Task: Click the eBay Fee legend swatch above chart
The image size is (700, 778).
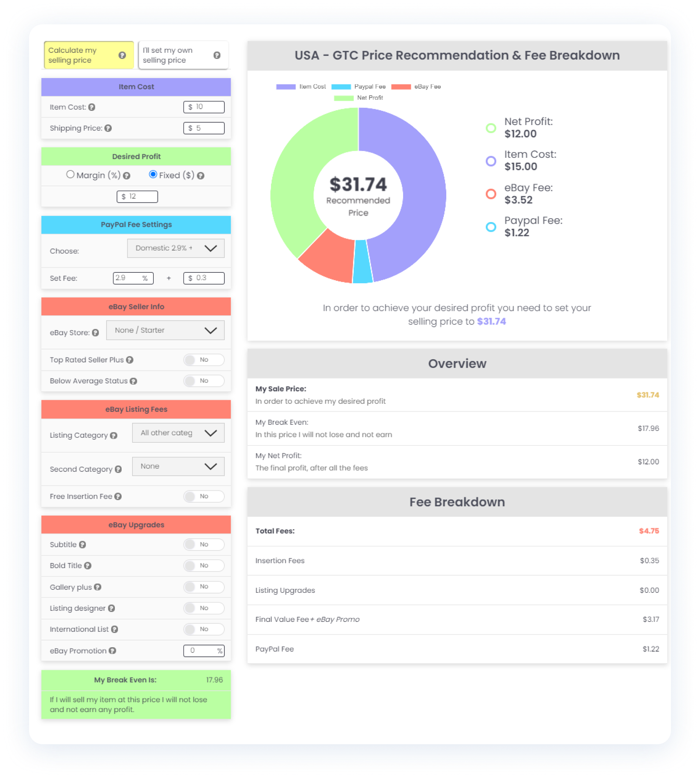Action: tap(401, 87)
